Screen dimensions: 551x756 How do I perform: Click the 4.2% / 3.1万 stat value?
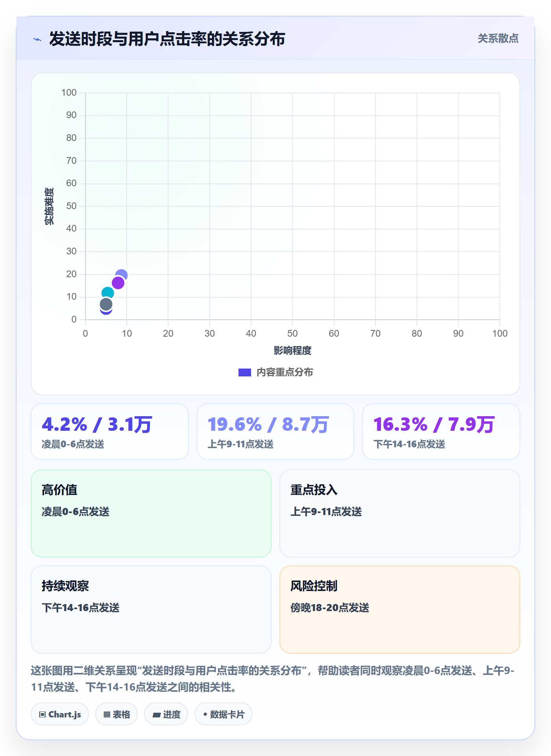[97, 424]
